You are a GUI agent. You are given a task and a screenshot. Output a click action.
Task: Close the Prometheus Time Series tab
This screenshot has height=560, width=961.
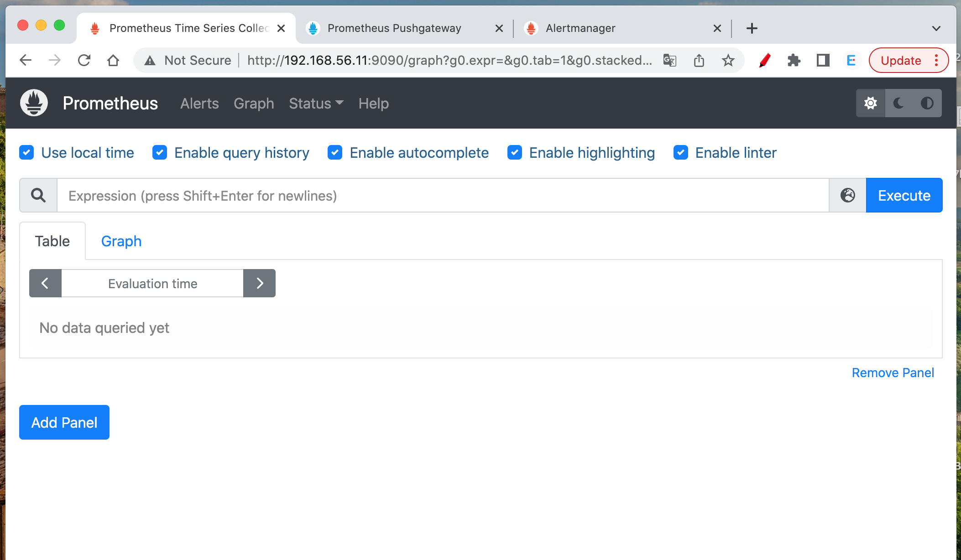(281, 28)
